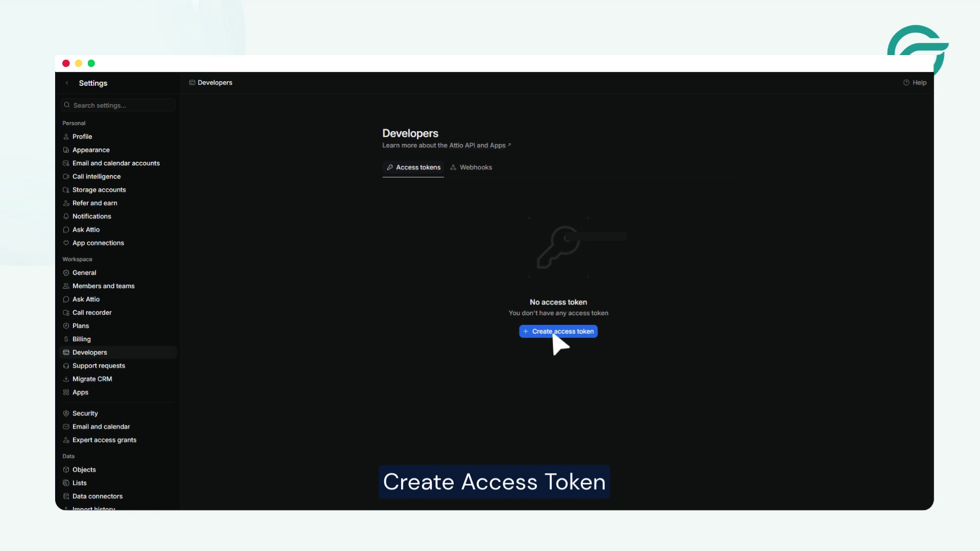The width and height of the screenshot is (980, 551).
Task: Click Create access token button
Action: click(558, 332)
